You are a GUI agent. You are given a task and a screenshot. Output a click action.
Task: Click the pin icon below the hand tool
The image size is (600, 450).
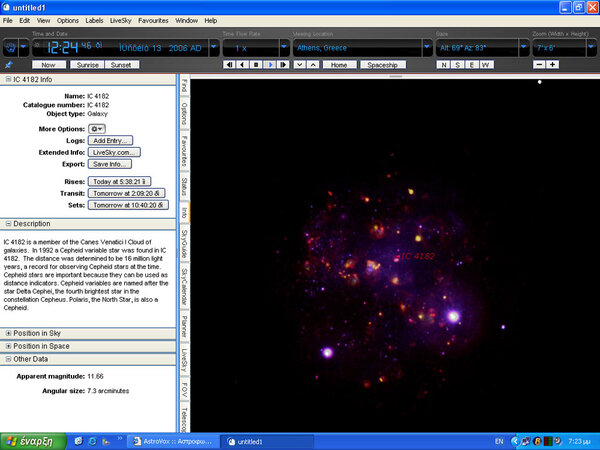pos(9,64)
